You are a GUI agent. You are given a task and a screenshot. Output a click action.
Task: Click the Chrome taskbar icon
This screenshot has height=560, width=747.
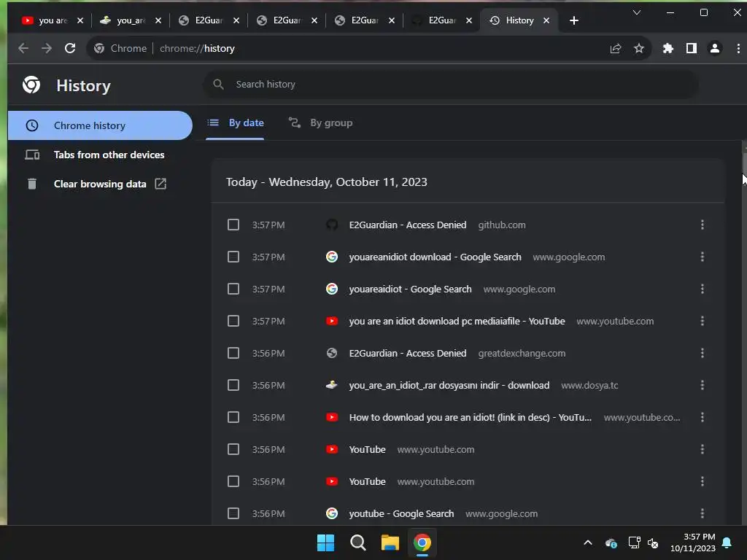(x=422, y=542)
